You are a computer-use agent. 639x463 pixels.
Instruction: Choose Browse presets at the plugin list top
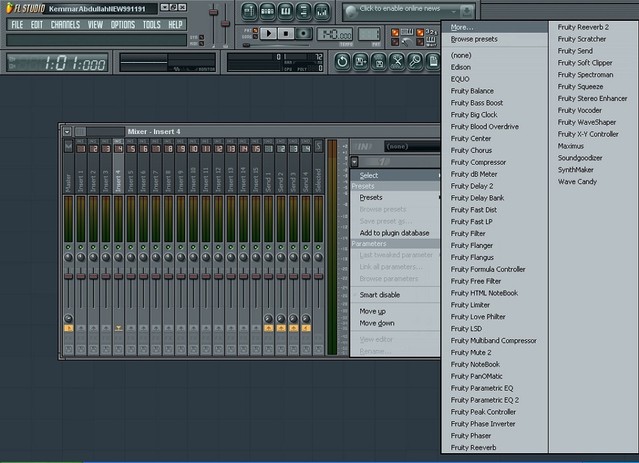pyautogui.click(x=494, y=39)
